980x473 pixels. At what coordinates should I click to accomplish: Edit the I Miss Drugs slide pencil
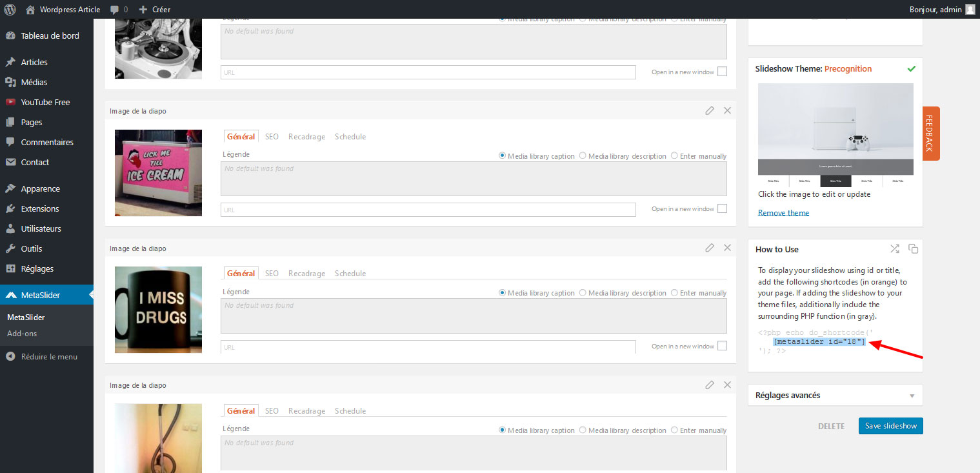pyautogui.click(x=710, y=248)
